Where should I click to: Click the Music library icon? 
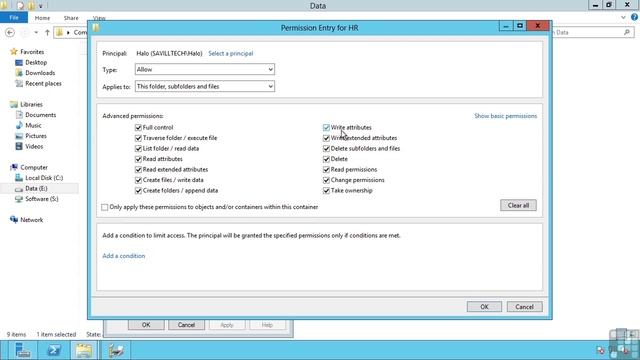pyautogui.click(x=19, y=125)
